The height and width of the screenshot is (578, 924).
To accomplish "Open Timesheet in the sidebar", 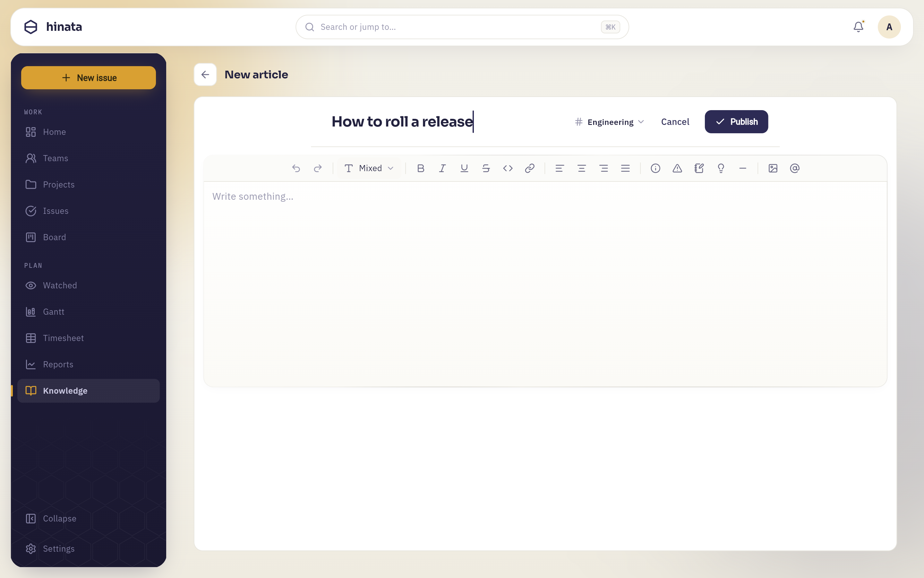I will [x=89, y=338].
